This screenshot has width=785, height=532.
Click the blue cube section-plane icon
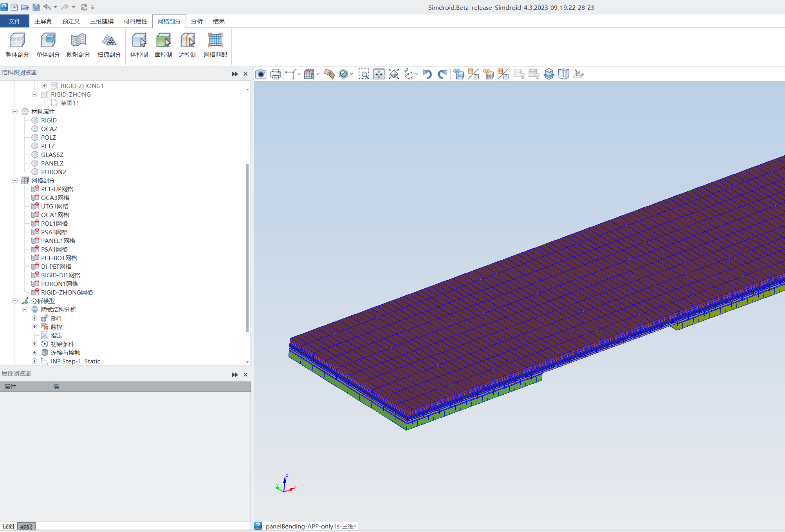coord(549,74)
